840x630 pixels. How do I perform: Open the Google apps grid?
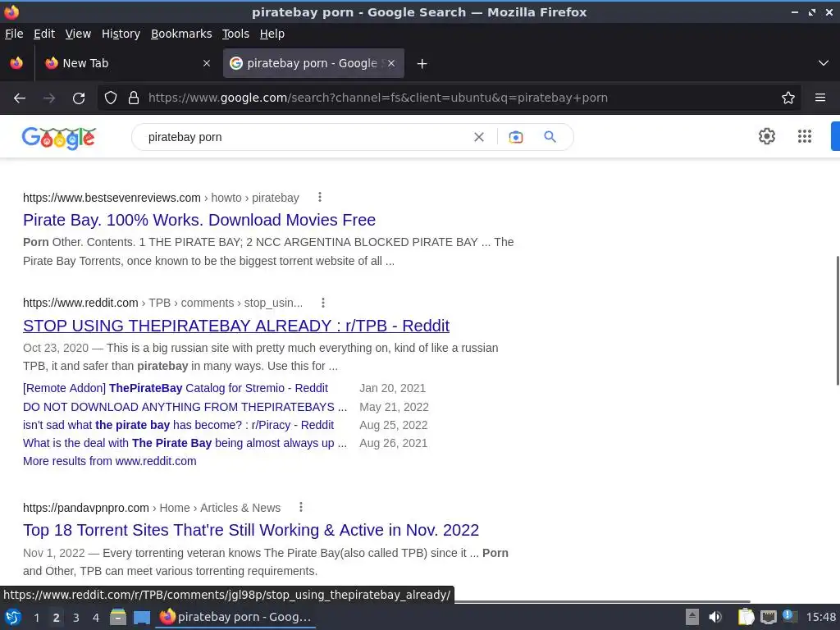pyautogui.click(x=805, y=136)
